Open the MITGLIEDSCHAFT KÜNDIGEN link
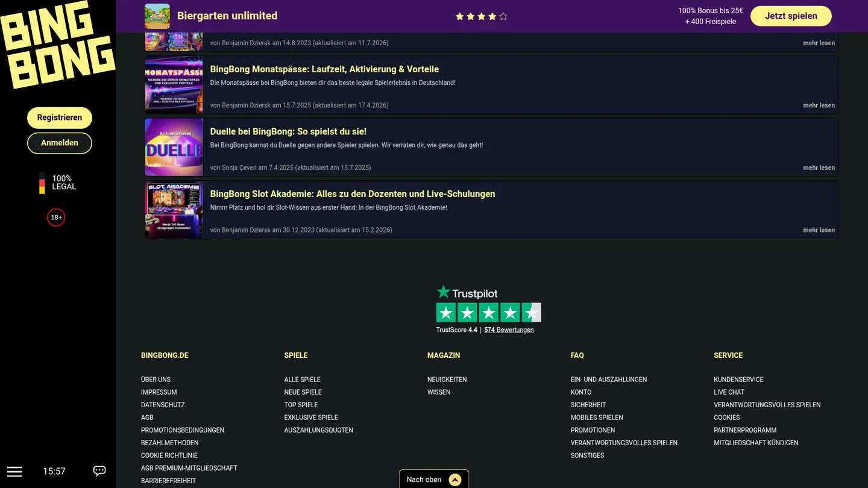Viewport: 868px width, 488px height. pos(756,443)
